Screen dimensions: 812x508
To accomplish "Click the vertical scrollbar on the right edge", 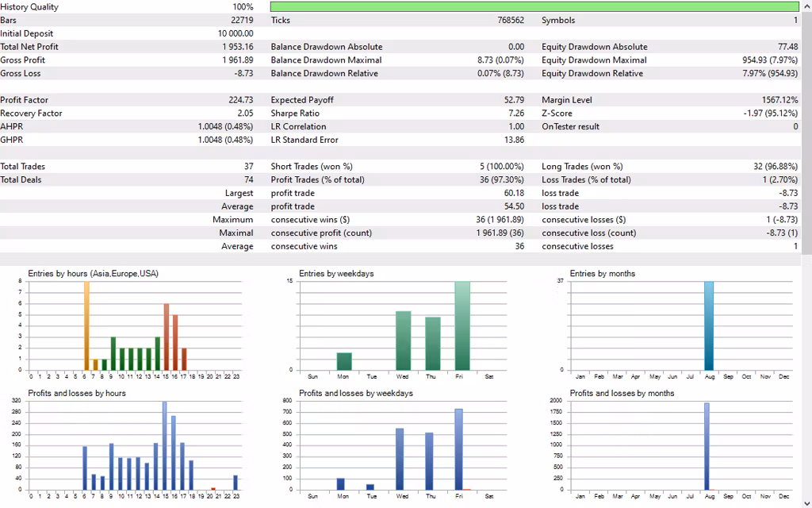I will (806, 127).
